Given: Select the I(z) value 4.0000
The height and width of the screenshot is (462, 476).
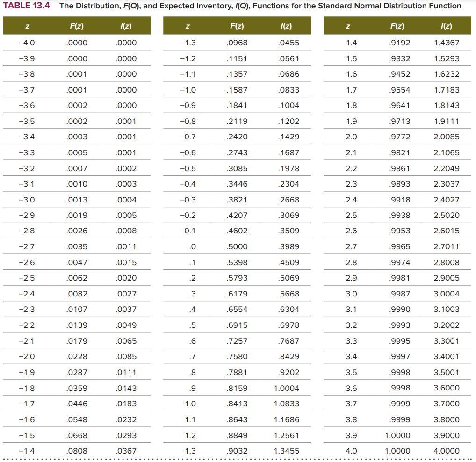Looking at the screenshot, I should tap(446, 451).
